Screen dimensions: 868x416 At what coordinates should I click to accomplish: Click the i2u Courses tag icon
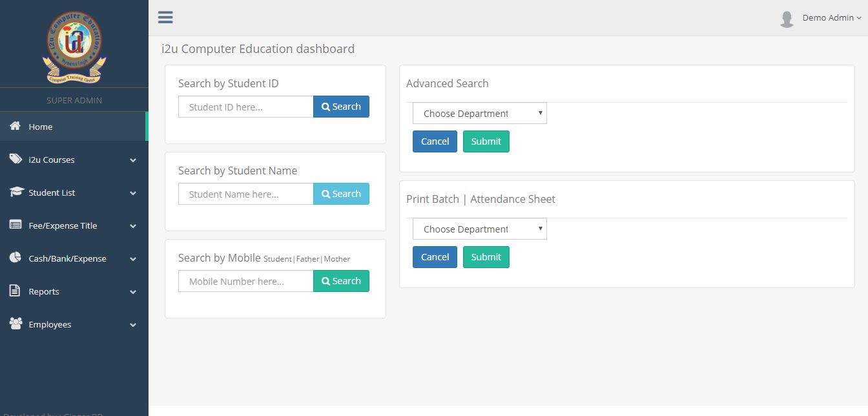click(15, 159)
